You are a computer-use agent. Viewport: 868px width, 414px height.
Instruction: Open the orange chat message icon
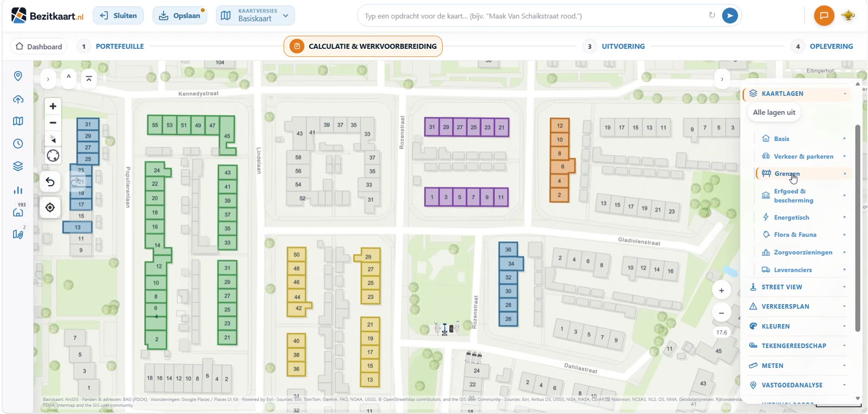pos(824,16)
